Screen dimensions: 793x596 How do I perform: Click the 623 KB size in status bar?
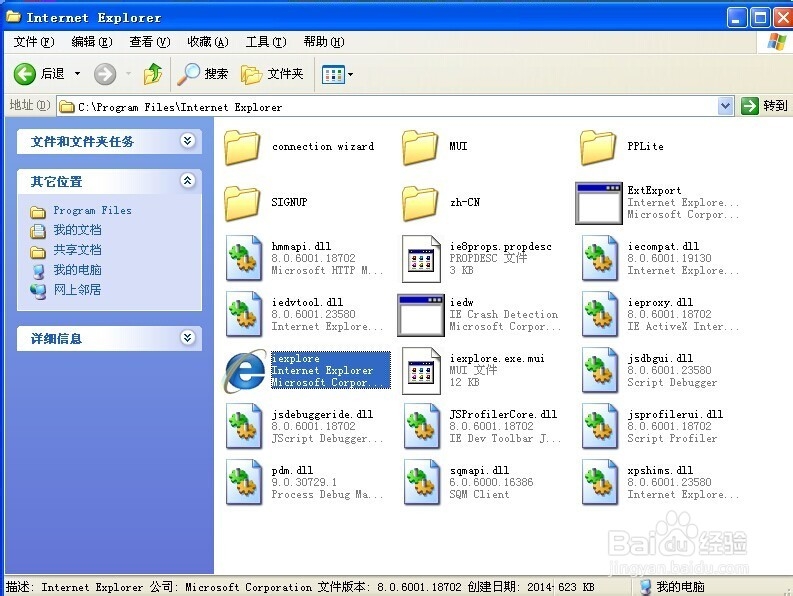click(576, 587)
